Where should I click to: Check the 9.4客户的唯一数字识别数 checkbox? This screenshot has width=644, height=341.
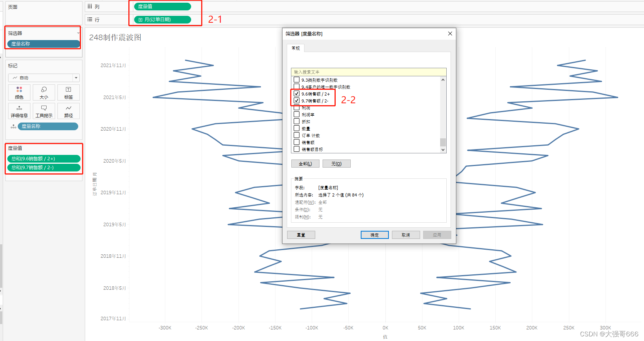[x=297, y=87]
